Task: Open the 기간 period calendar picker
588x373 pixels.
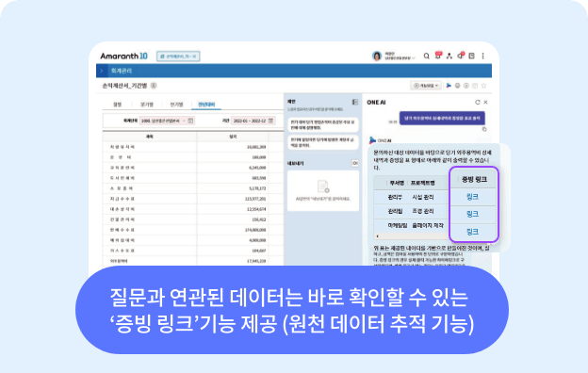Action: (x=270, y=121)
